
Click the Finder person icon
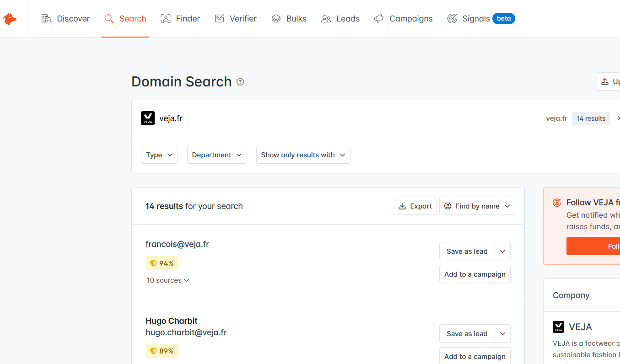(166, 19)
